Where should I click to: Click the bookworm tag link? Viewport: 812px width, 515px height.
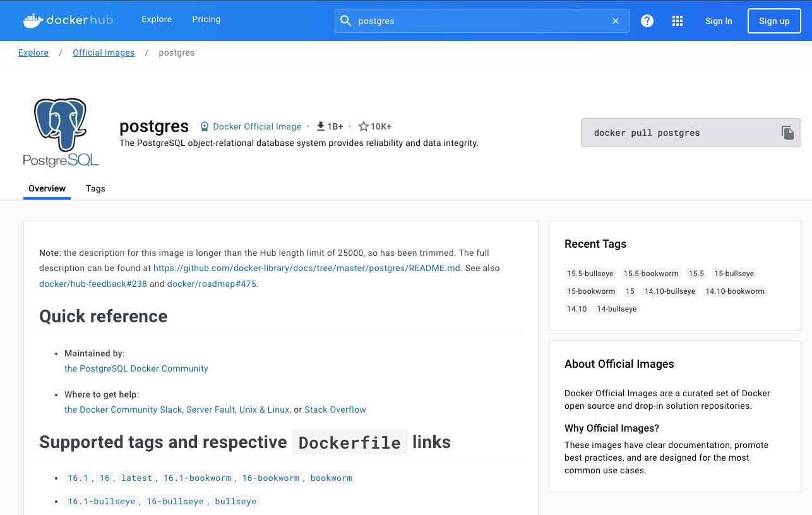pyautogui.click(x=331, y=478)
